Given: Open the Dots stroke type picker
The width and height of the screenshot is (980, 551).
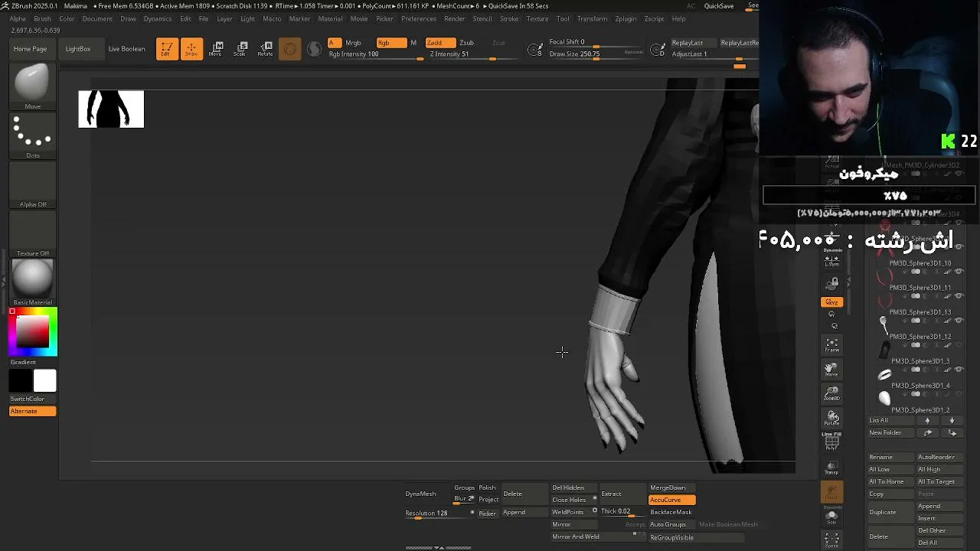Looking at the screenshot, I should pos(32,136).
